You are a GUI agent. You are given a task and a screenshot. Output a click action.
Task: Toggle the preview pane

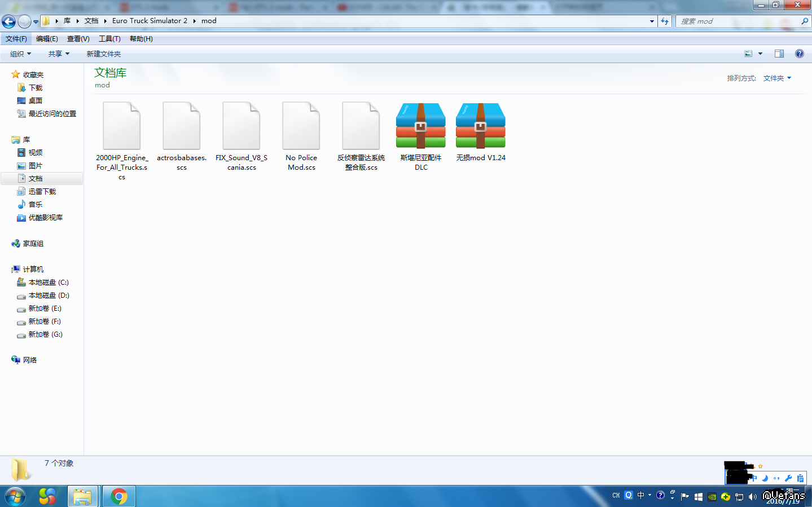pyautogui.click(x=779, y=54)
